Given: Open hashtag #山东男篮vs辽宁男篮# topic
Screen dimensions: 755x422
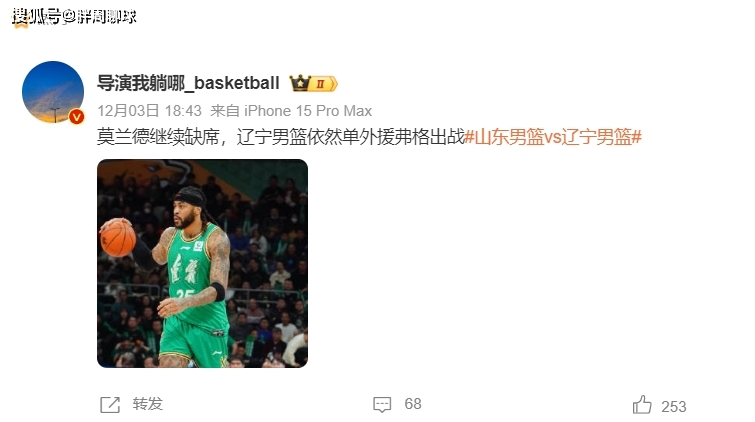Looking at the screenshot, I should [x=553, y=137].
